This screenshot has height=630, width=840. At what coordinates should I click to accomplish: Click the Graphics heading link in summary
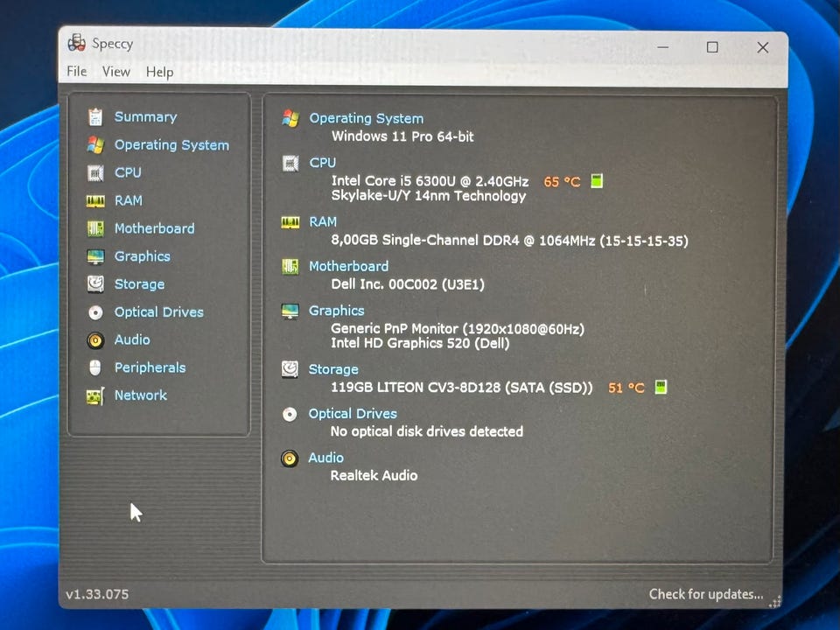point(336,311)
